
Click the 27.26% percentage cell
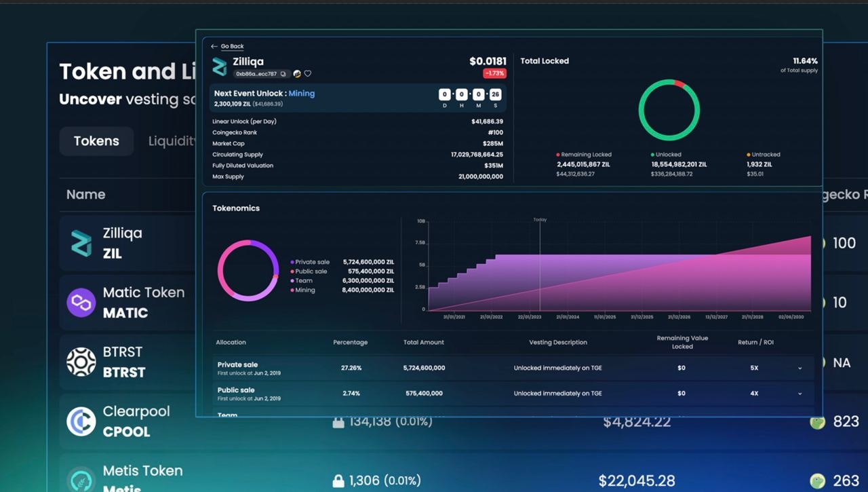tap(351, 368)
